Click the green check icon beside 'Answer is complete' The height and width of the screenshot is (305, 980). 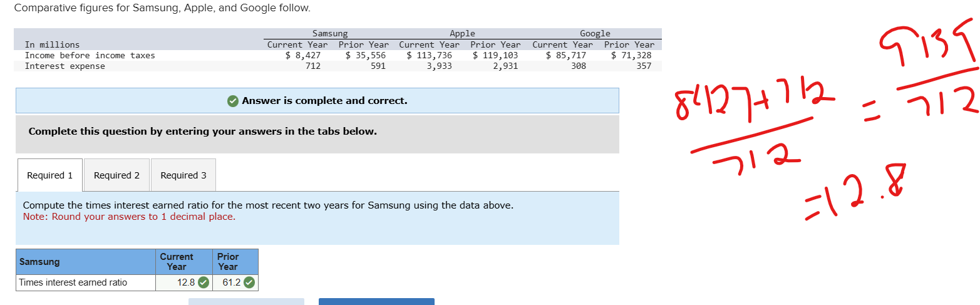(x=232, y=101)
